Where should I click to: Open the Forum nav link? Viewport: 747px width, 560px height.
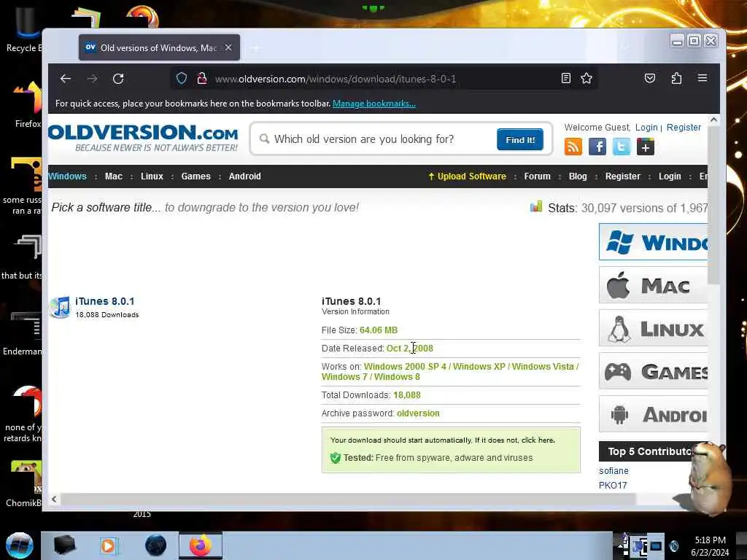point(538,176)
